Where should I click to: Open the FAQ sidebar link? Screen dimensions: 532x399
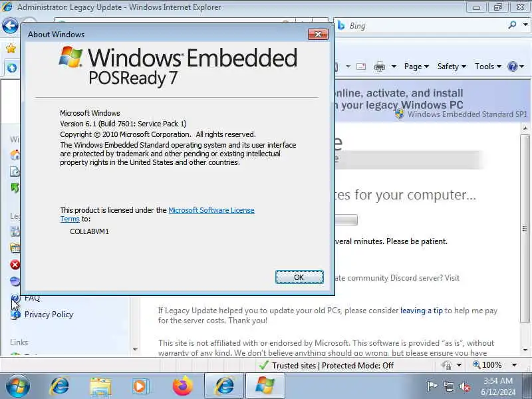(x=32, y=298)
